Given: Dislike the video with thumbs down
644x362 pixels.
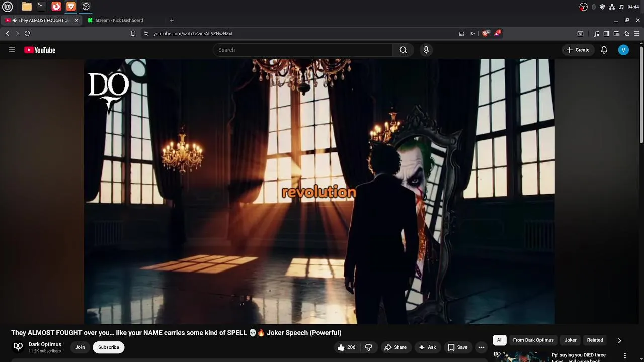Looking at the screenshot, I should tap(369, 347).
